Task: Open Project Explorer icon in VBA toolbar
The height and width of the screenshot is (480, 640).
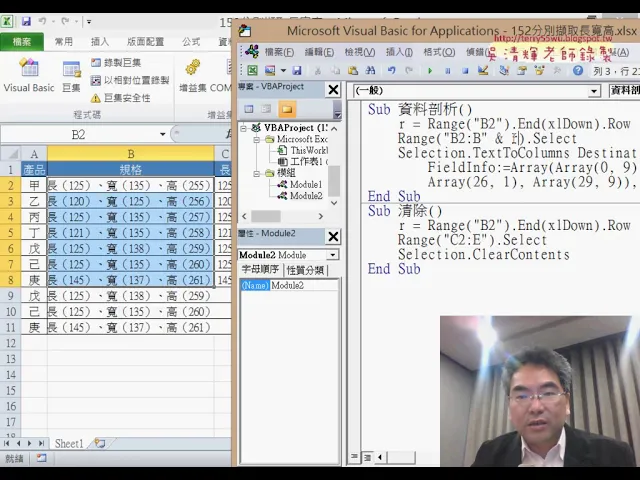Action: 504,71
